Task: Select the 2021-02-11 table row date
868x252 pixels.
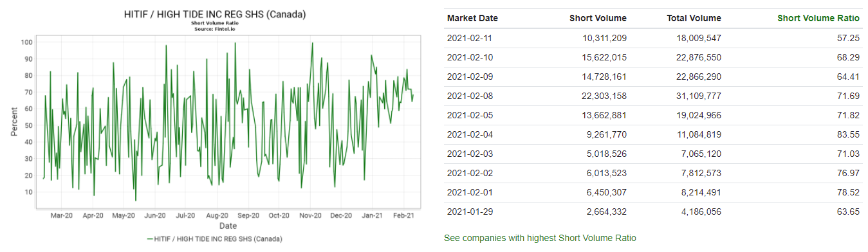Action: pyautogui.click(x=470, y=39)
